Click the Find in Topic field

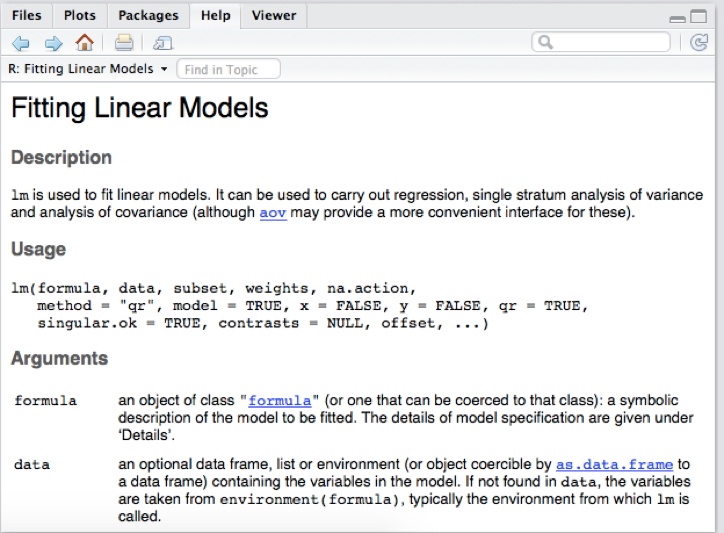[229, 69]
